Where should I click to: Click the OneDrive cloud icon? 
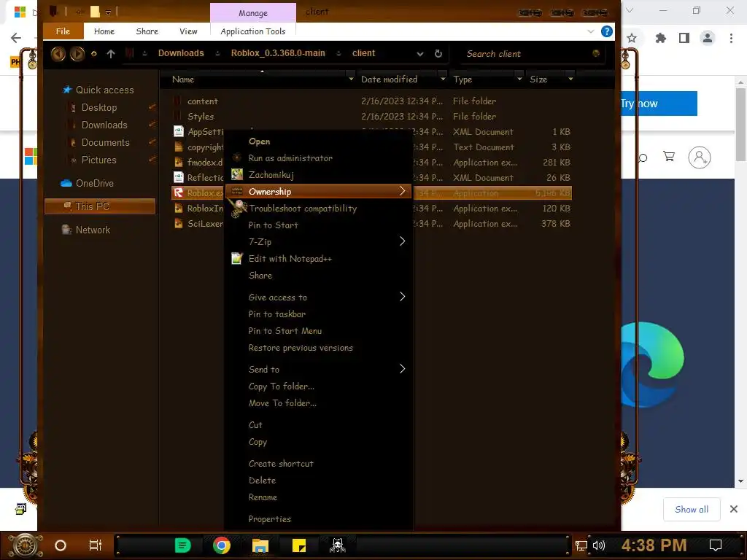point(66,183)
